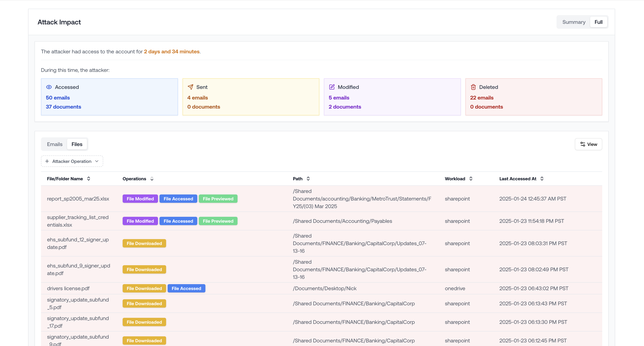Screen dimensions: 644x346
Task: Select the drivers license.pdf row
Action: coord(68,288)
